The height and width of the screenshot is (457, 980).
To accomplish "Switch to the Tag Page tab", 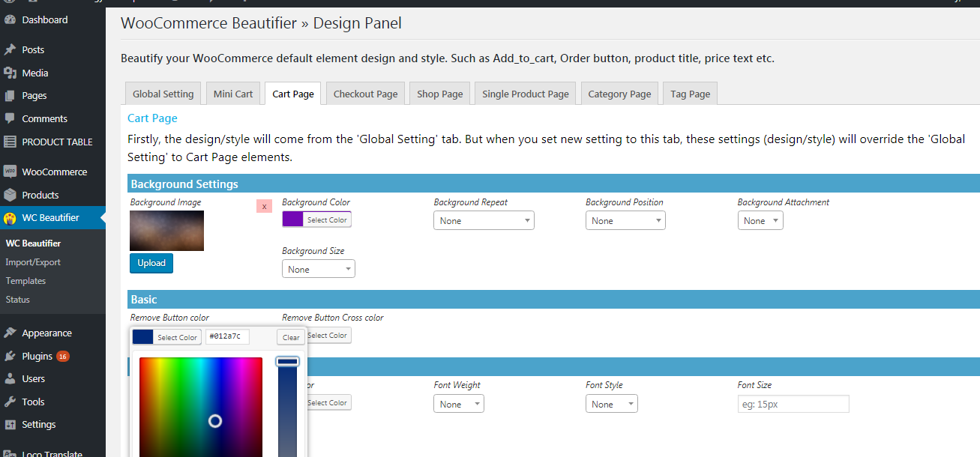I will point(690,94).
